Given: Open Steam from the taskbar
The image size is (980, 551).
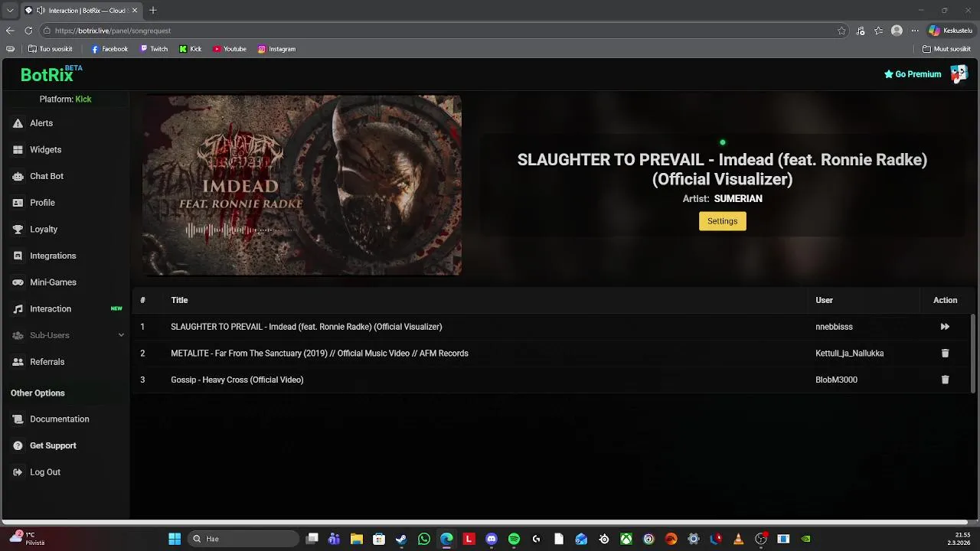Looking at the screenshot, I should point(401,540).
